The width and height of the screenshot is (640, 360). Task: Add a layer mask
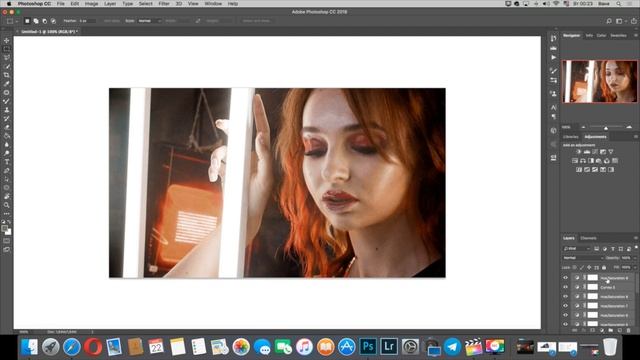(x=593, y=330)
